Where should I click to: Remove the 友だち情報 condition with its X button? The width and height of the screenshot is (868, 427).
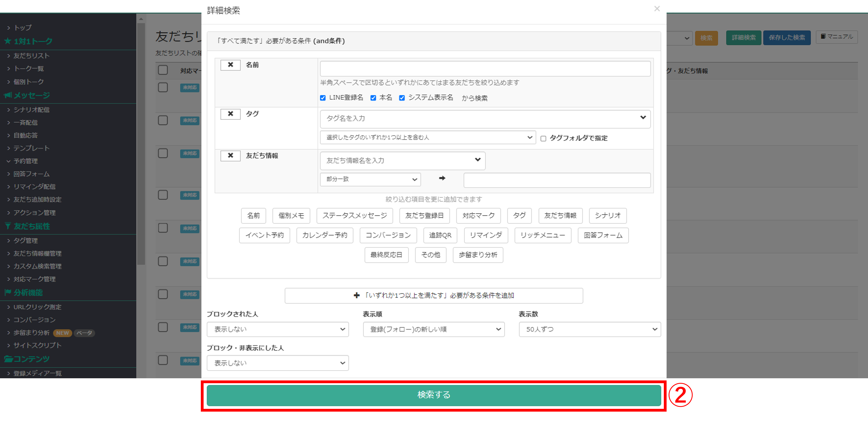pyautogui.click(x=230, y=155)
